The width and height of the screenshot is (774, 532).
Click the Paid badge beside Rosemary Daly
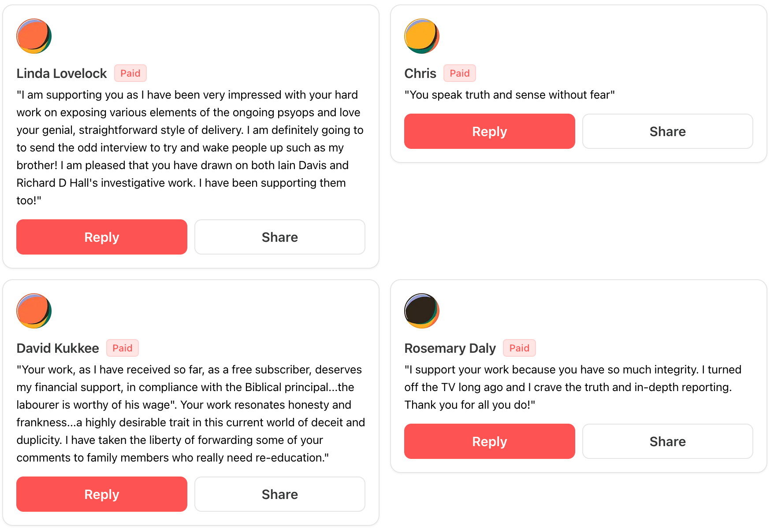tap(519, 348)
